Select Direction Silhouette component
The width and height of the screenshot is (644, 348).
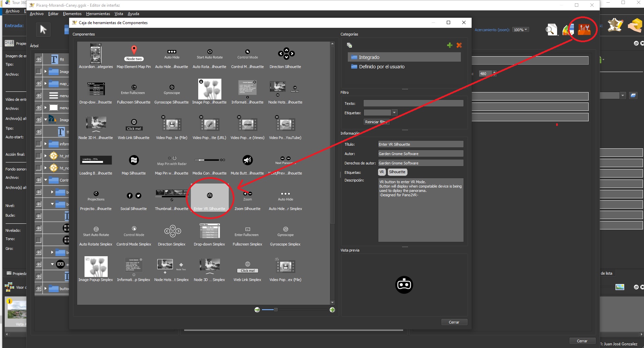[x=285, y=57]
